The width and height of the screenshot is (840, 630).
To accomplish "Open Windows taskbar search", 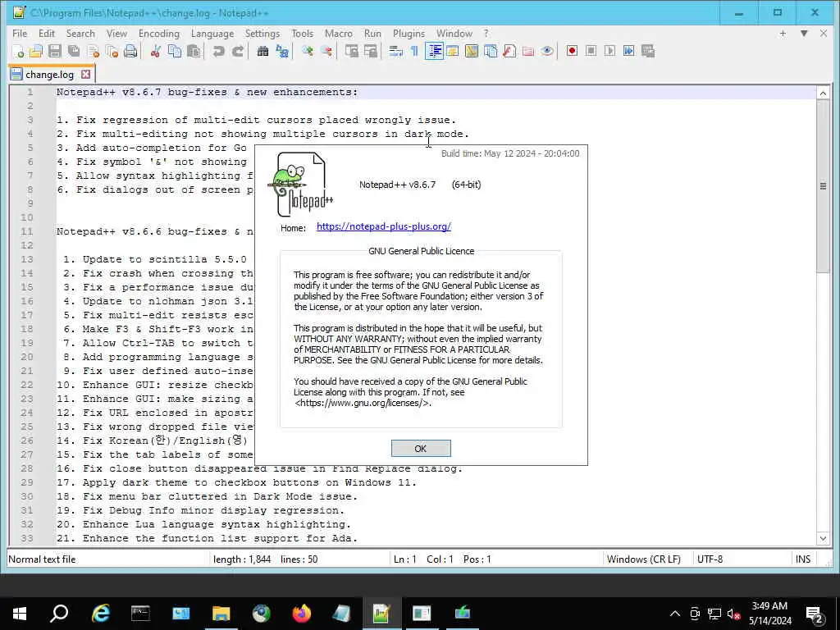I will click(x=59, y=614).
